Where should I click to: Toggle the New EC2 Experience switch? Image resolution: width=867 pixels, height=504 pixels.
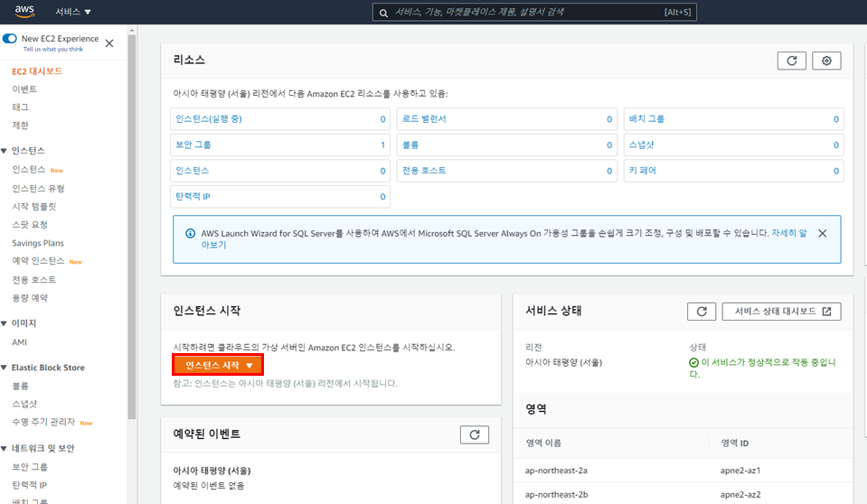pyautogui.click(x=9, y=39)
